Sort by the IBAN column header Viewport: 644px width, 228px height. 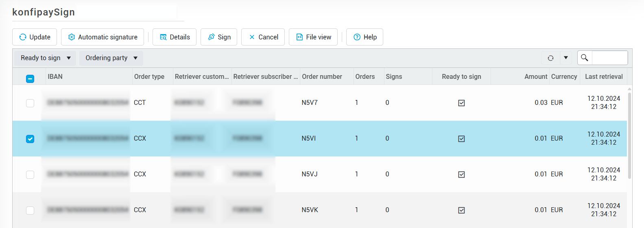pos(89,76)
